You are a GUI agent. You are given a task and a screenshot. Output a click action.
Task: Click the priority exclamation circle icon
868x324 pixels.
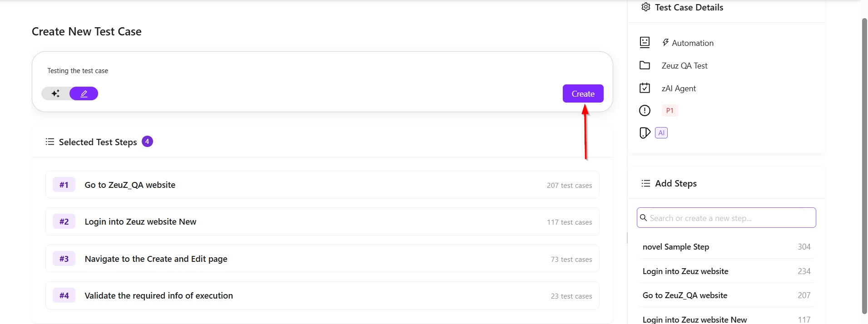click(x=645, y=110)
